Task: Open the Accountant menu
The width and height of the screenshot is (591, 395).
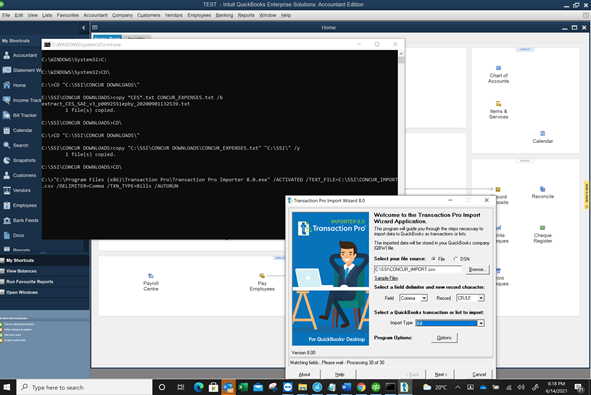Action: click(x=95, y=15)
